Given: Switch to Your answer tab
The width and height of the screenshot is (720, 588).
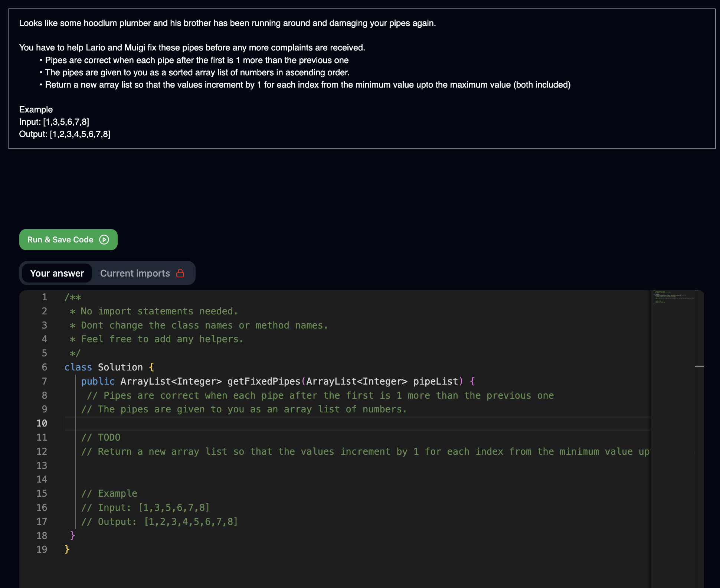Looking at the screenshot, I should click(x=57, y=273).
